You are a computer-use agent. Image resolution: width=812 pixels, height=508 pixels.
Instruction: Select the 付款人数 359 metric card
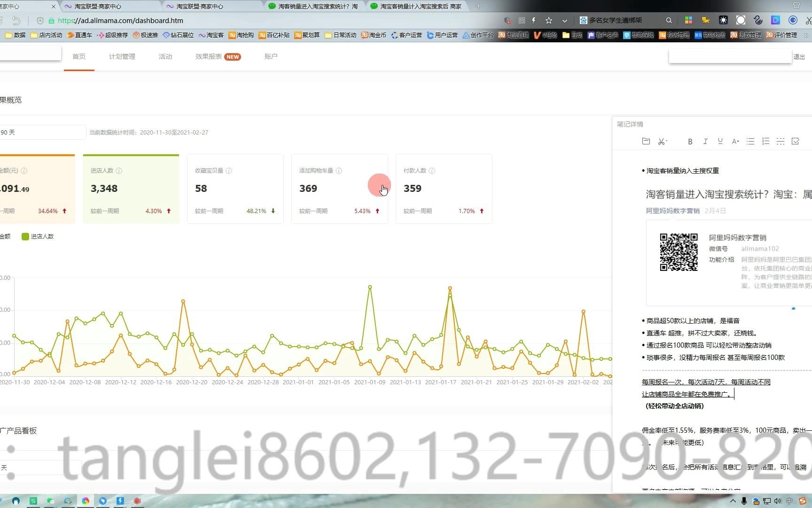click(x=444, y=189)
